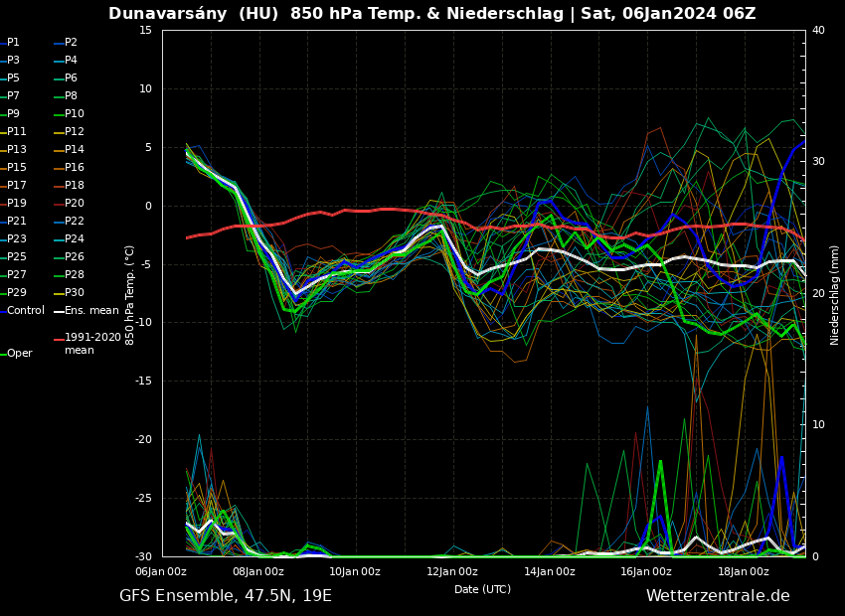Screen dimensions: 845x616
Task: Click the P1 legend entry
Action: (x=13, y=43)
